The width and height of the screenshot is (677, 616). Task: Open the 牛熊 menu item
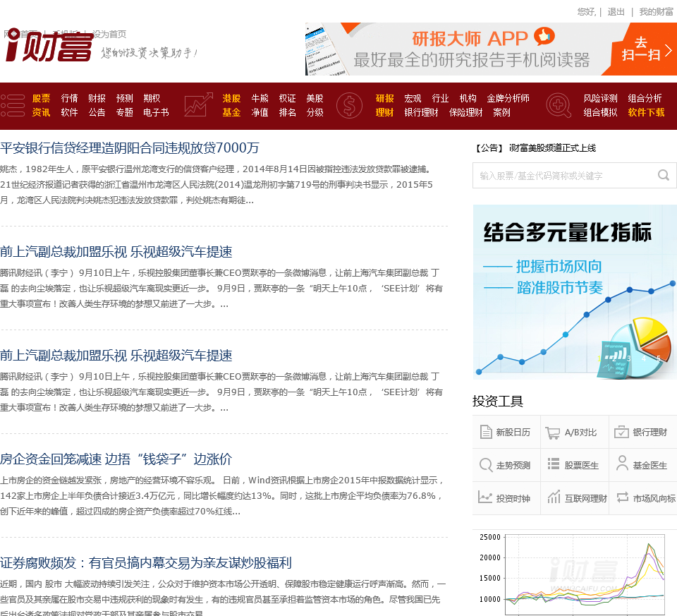coord(260,99)
